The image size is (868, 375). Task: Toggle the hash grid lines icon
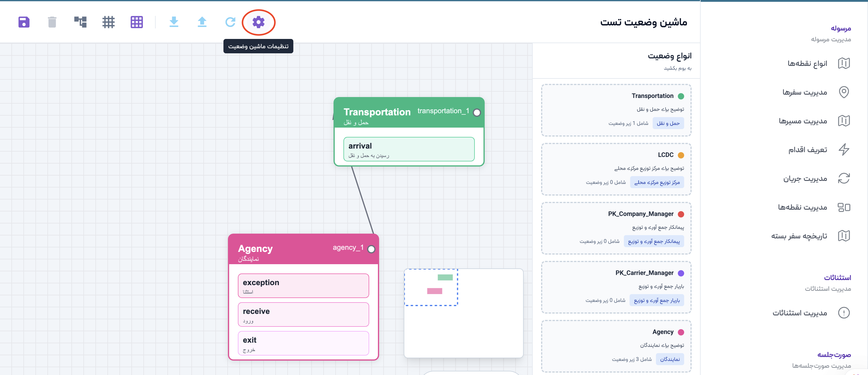[x=109, y=22]
